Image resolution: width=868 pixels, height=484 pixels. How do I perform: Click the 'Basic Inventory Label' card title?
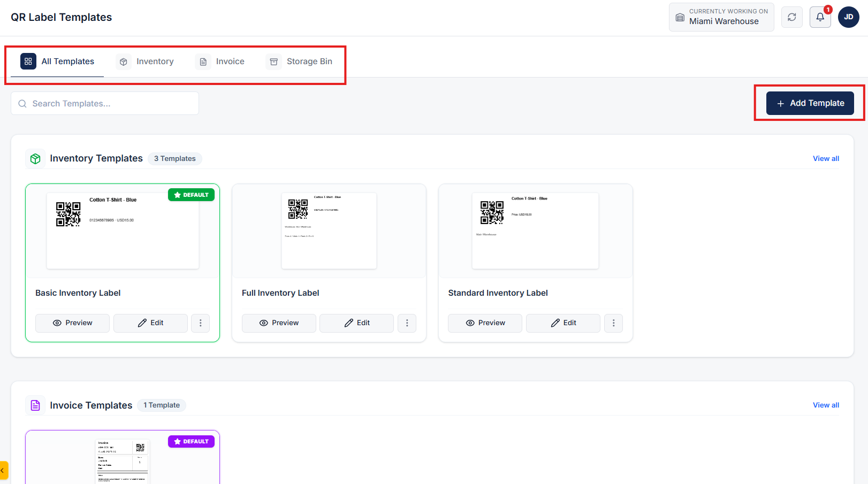(78, 293)
